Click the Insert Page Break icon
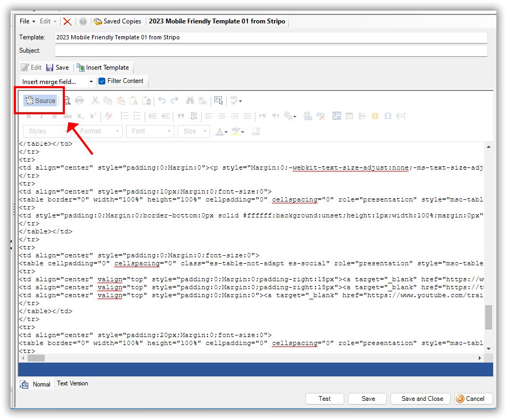The width and height of the screenshot is (507, 420). (x=401, y=116)
